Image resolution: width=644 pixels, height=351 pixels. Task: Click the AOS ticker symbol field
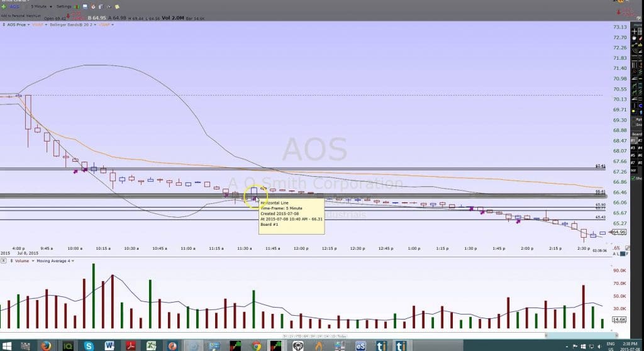click(14, 6)
